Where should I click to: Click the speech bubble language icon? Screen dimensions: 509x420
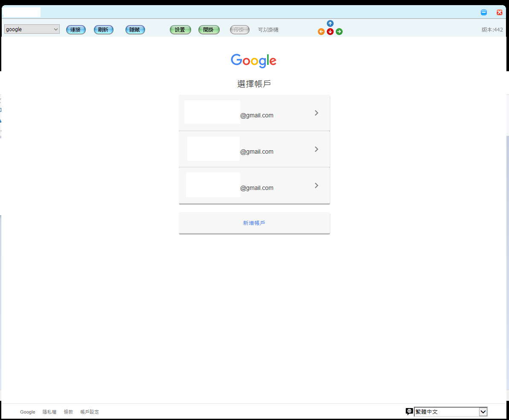(x=409, y=411)
